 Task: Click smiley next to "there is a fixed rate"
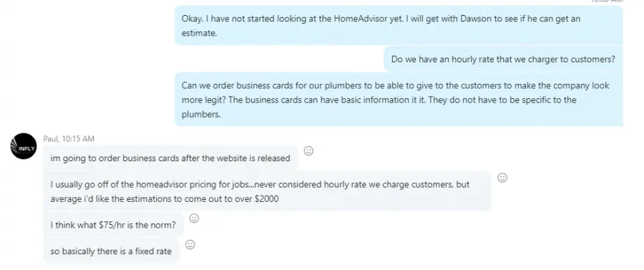tap(190, 244)
